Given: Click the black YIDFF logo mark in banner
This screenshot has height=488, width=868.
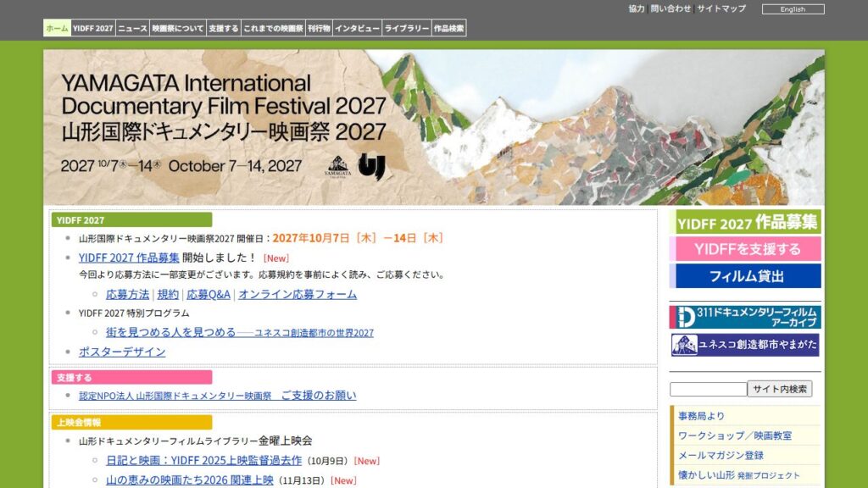Looking at the screenshot, I should [371, 167].
